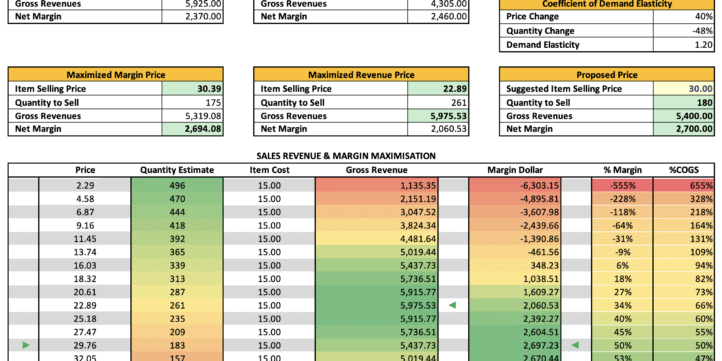Viewport: 722px width, 361px height.
Task: Select price cell 4.58
Action: [85, 199]
